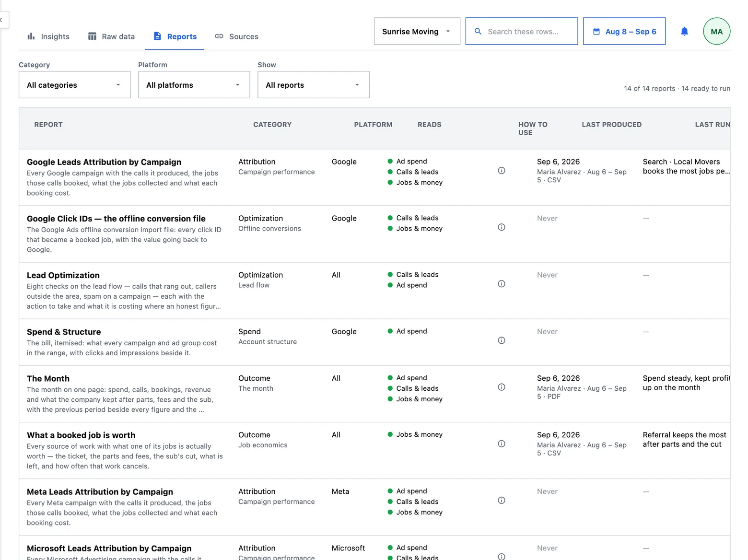The image size is (748, 560).
Task: Open What a booked job is worth report
Action: (x=81, y=435)
